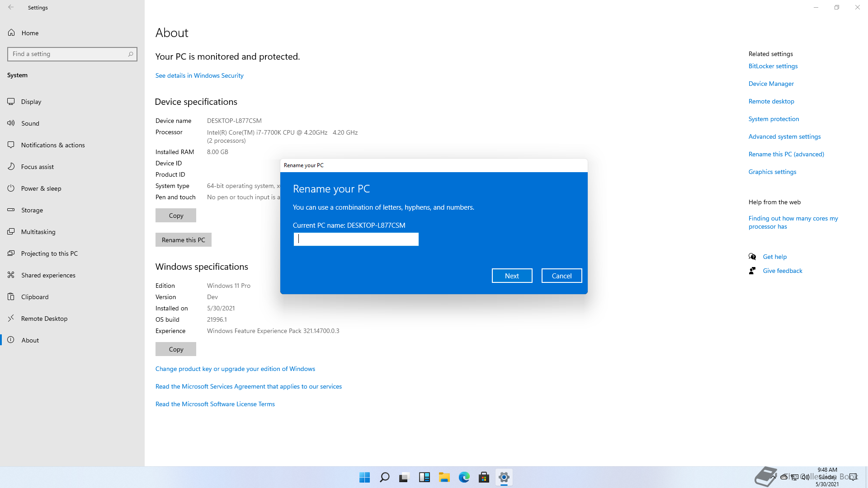Click the Give feedback link text
The height and width of the screenshot is (488, 868).
(x=783, y=271)
